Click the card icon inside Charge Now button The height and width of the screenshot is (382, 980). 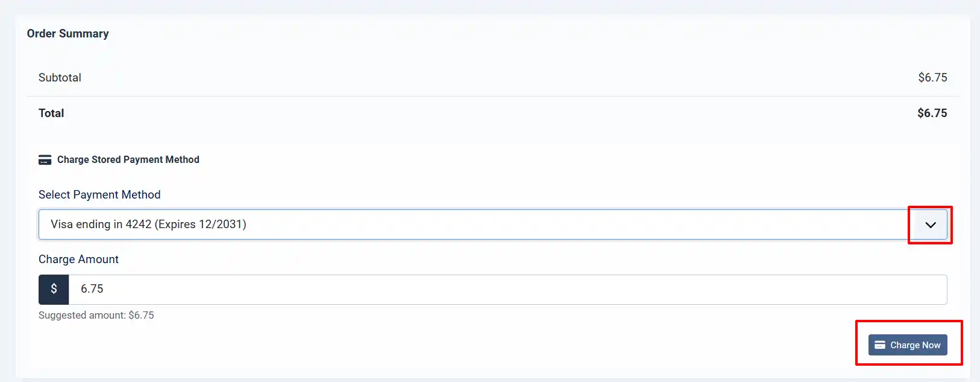coord(880,345)
